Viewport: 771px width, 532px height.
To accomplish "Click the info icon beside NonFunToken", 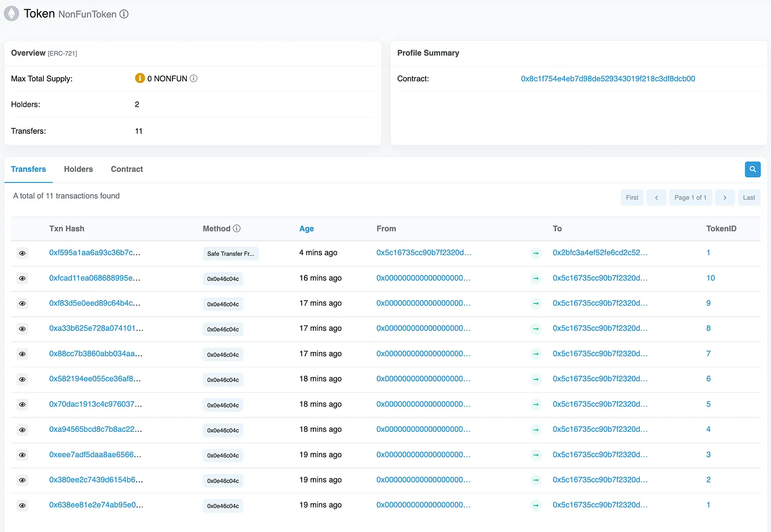I will tap(124, 14).
